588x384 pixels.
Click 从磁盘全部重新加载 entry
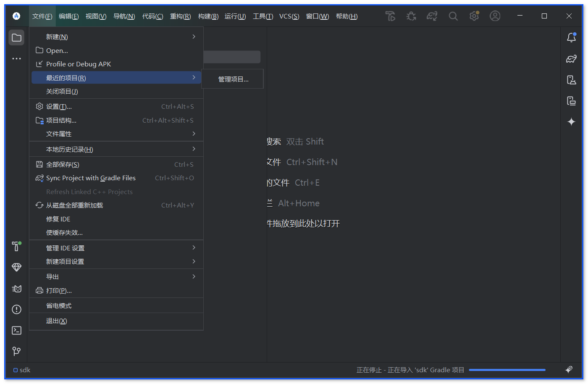(x=116, y=205)
